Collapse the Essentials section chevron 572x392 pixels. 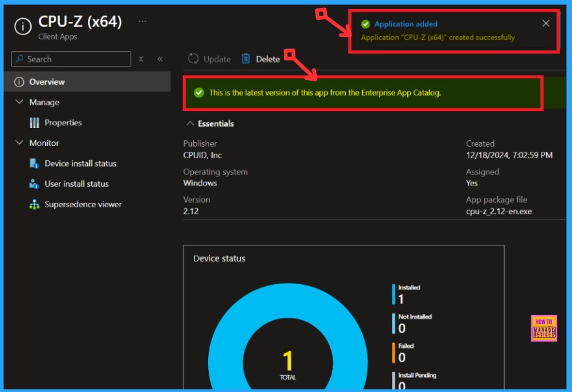(x=189, y=123)
